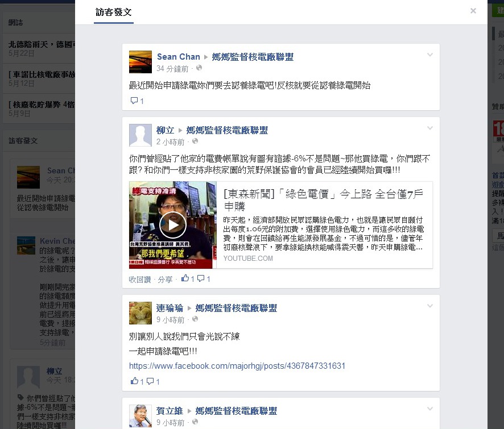
Task: Open comment bubble on 連瑜瑜's post
Action: (150, 381)
